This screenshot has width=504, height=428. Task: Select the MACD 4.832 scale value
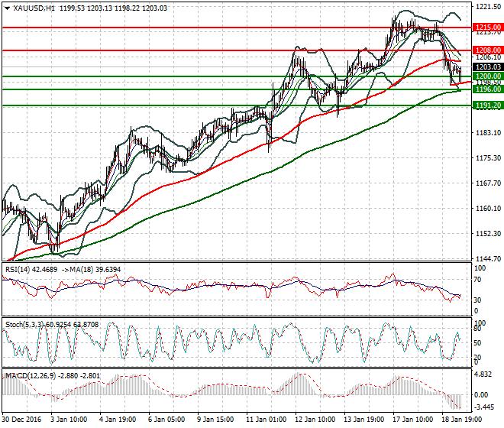click(x=483, y=374)
